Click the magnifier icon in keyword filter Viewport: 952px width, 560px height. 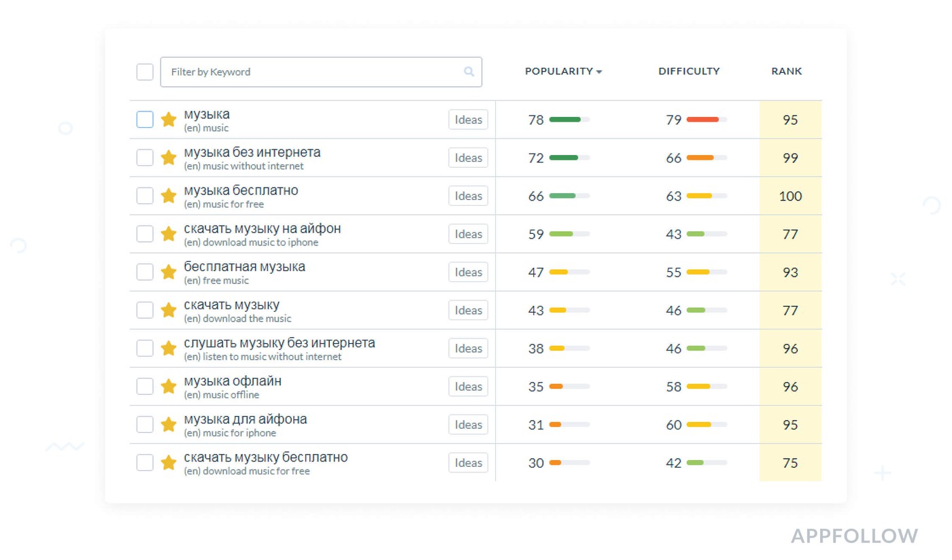pyautogui.click(x=469, y=72)
